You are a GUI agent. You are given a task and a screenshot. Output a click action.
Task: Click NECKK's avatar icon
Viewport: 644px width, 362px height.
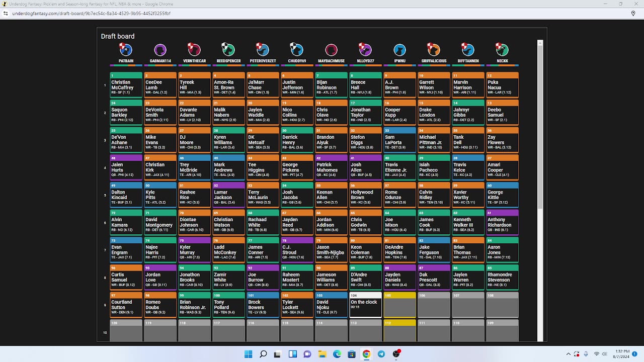point(502,50)
